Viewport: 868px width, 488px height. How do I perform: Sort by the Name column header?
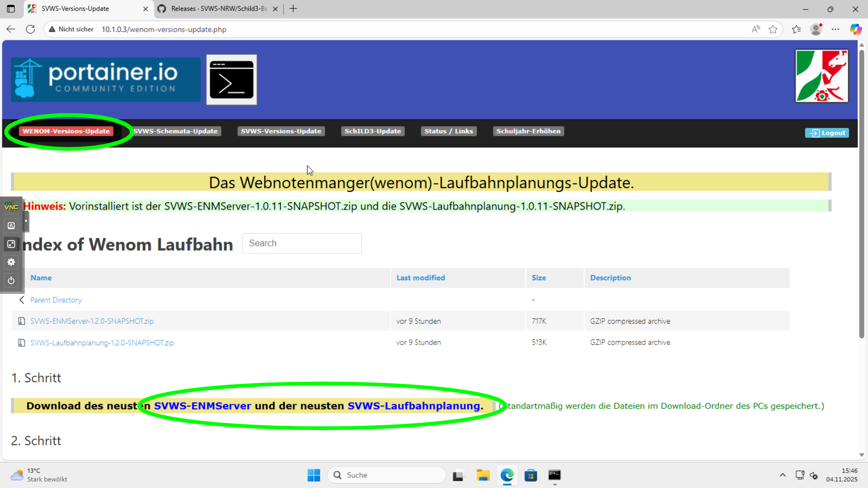tap(41, 278)
